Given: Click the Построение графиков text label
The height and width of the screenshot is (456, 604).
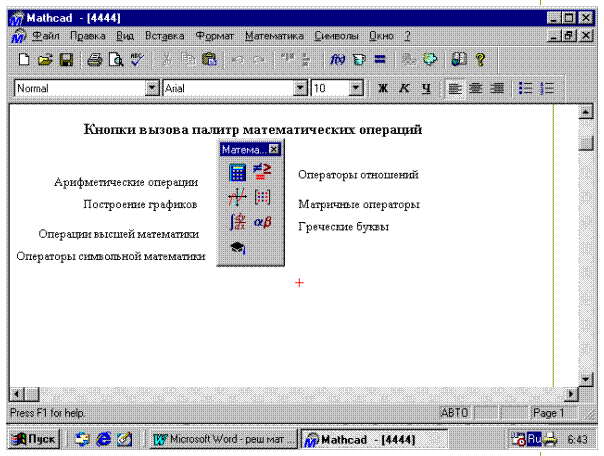Looking at the screenshot, I should coord(140,204).
